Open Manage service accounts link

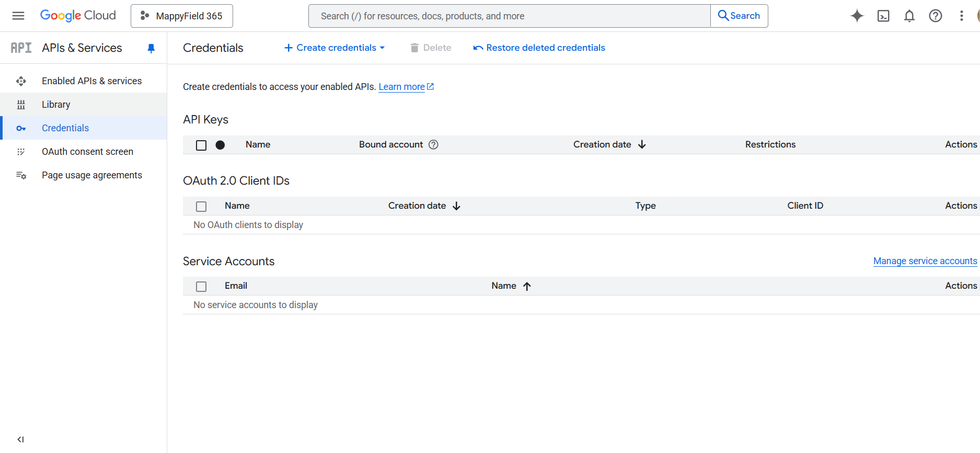coord(925,261)
